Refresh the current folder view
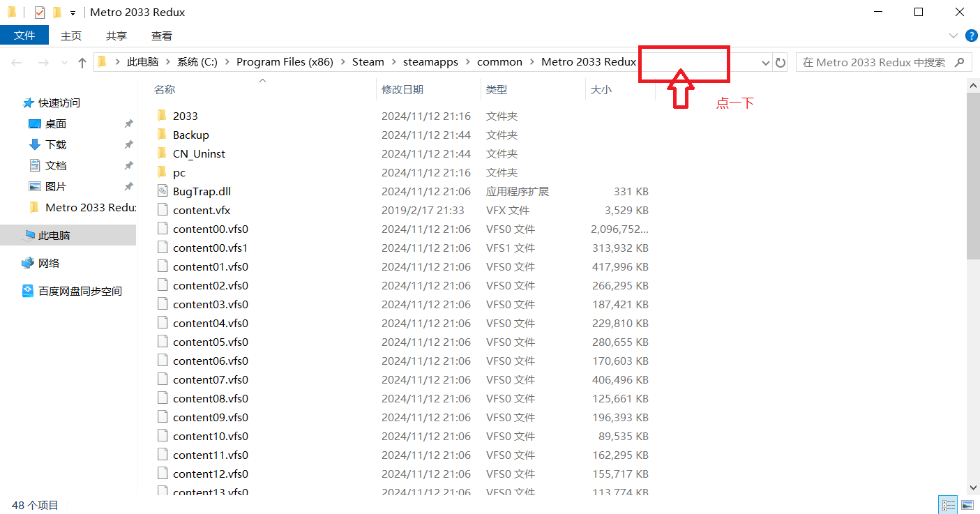This screenshot has height=514, width=980. tap(781, 63)
